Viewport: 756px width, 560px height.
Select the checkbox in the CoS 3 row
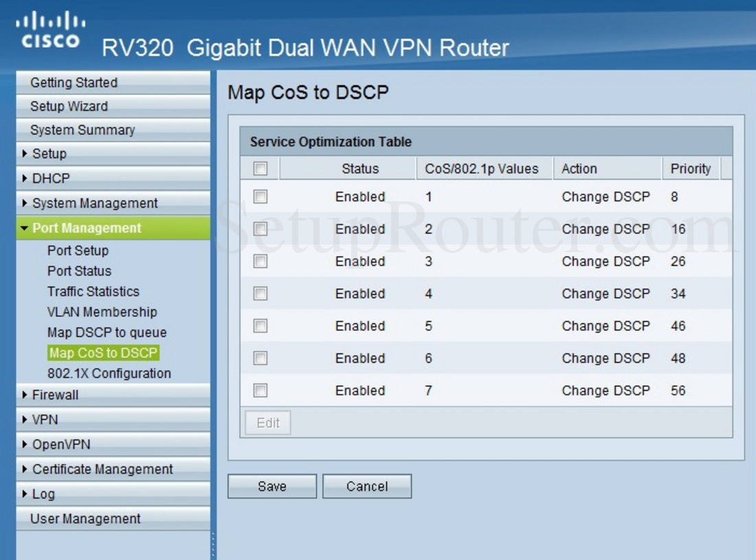tap(260, 261)
